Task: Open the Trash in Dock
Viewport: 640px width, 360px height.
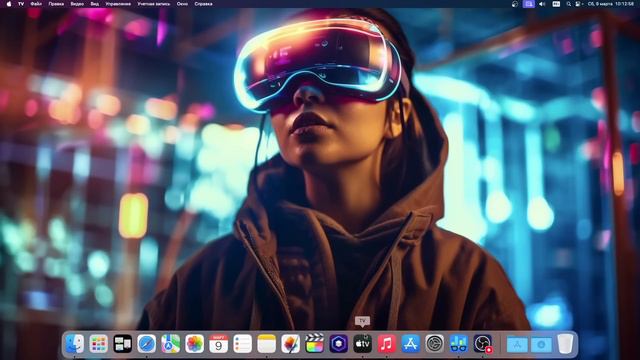Action: [565, 344]
